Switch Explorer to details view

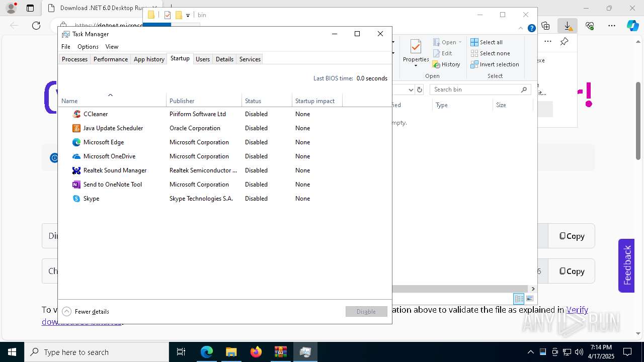pos(519,299)
